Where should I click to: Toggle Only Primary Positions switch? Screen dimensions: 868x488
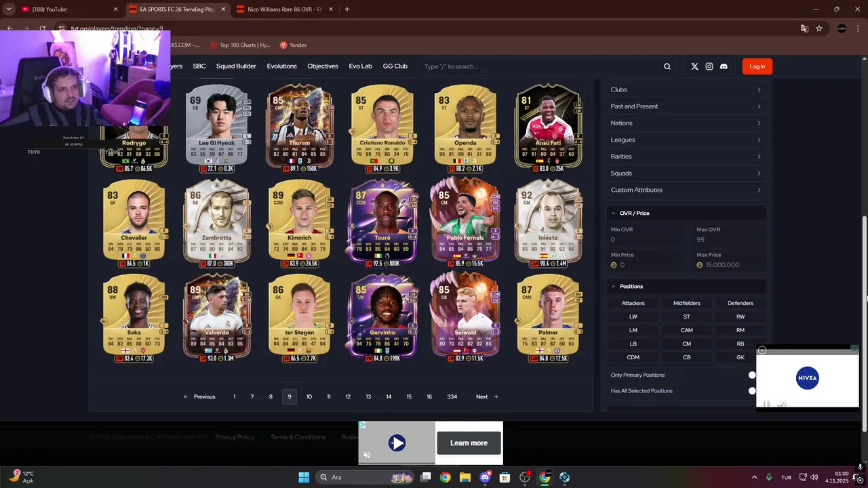point(752,375)
